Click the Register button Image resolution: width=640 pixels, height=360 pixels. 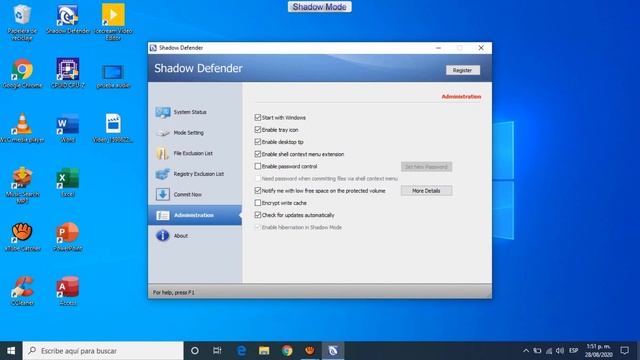click(x=462, y=70)
